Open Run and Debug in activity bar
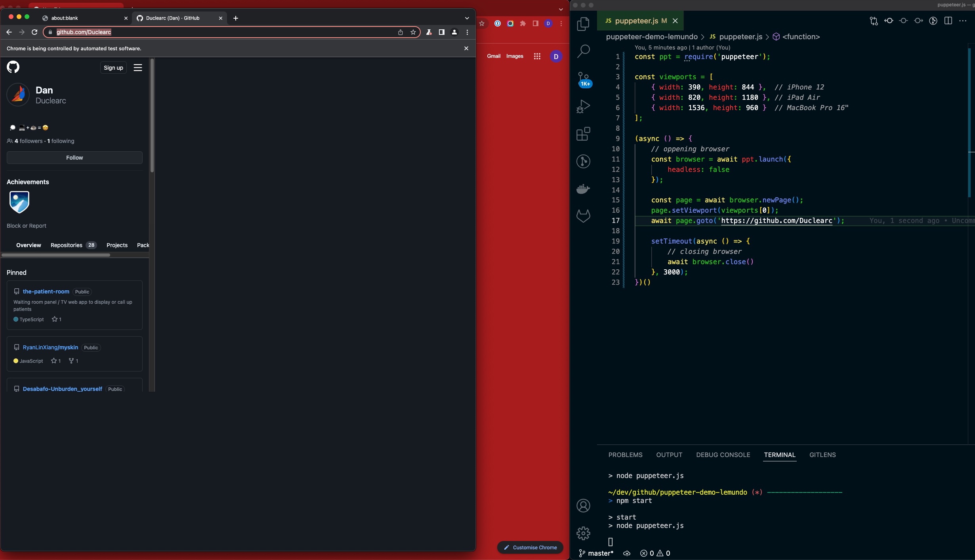The image size is (975, 560). point(583,106)
